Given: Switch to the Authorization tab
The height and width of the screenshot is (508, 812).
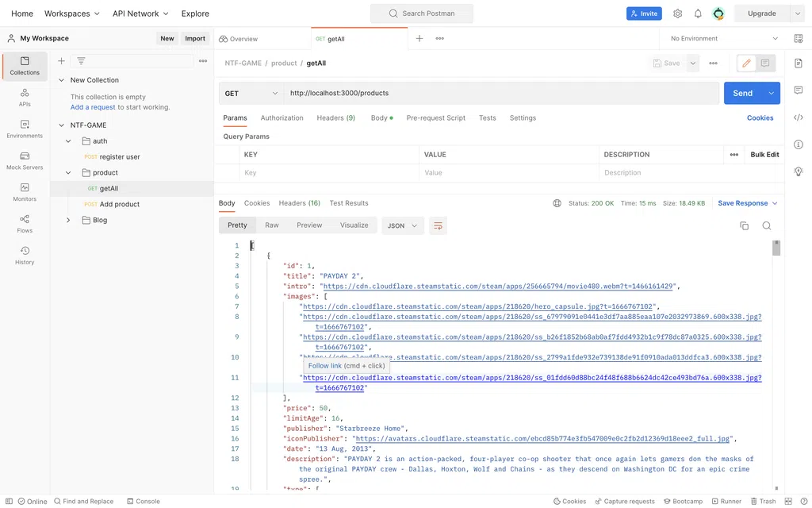Looking at the screenshot, I should tap(282, 118).
